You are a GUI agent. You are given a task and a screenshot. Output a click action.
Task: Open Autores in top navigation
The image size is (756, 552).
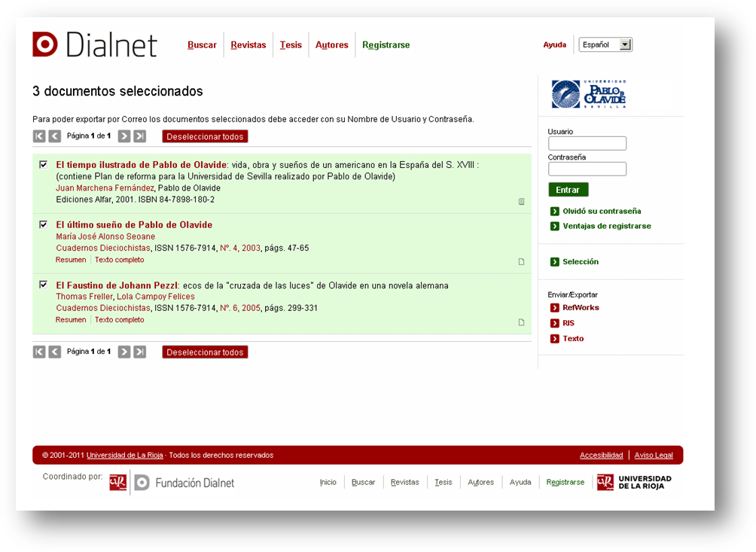tap(332, 45)
